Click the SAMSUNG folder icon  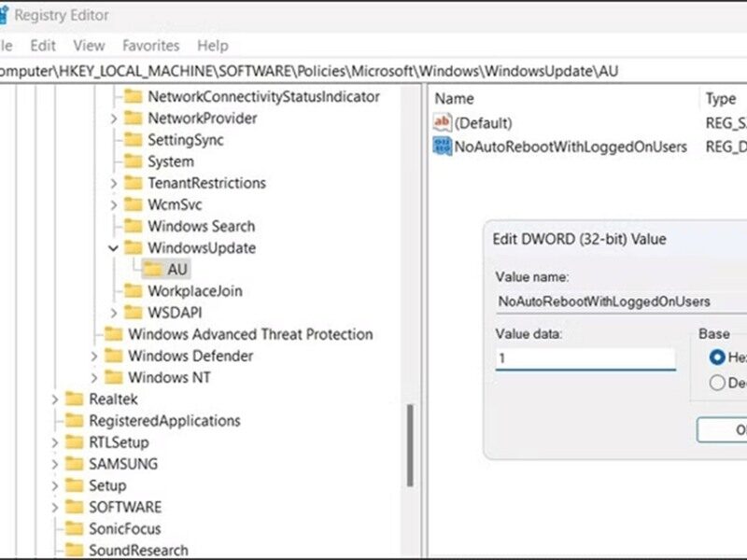click(75, 464)
